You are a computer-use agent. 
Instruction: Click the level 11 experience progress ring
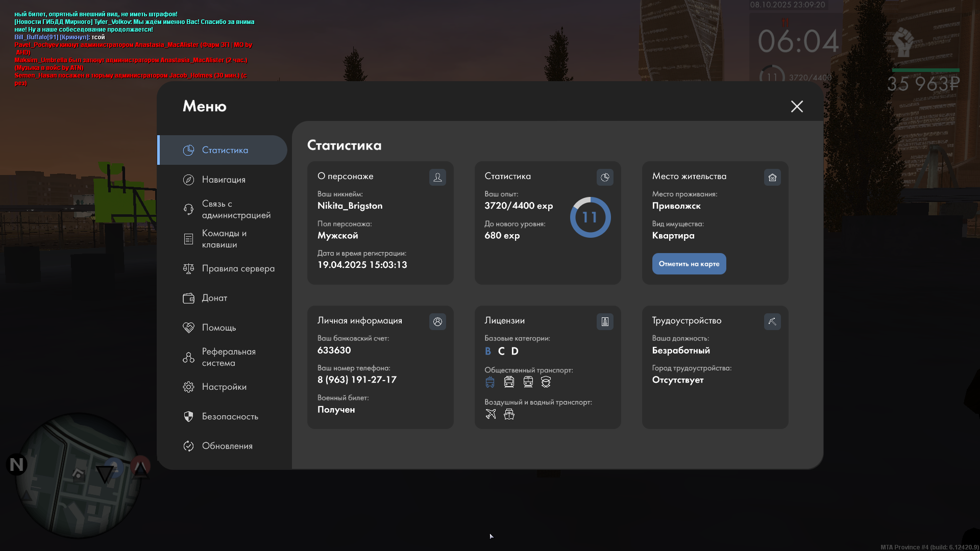click(590, 217)
